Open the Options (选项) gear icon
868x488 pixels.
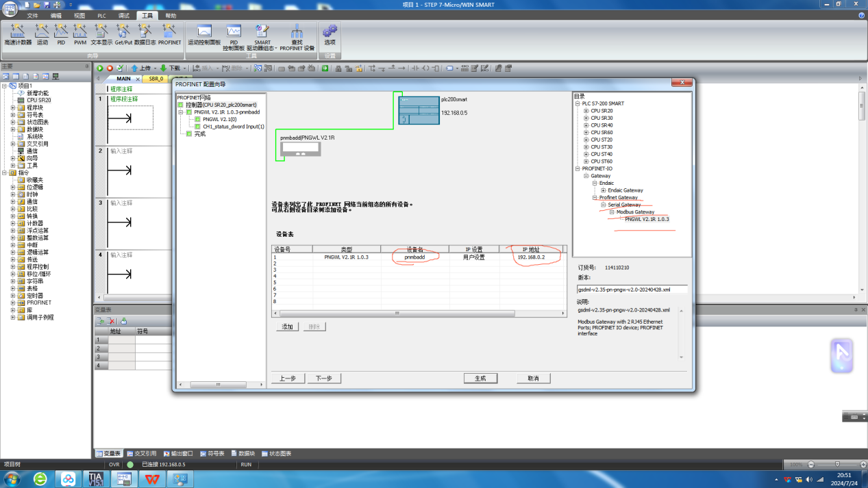tap(330, 34)
